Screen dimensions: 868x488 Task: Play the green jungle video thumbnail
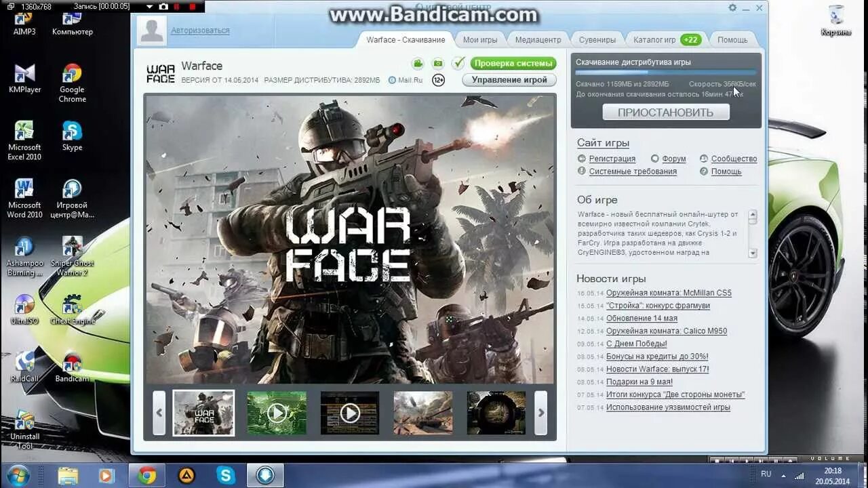(x=277, y=413)
